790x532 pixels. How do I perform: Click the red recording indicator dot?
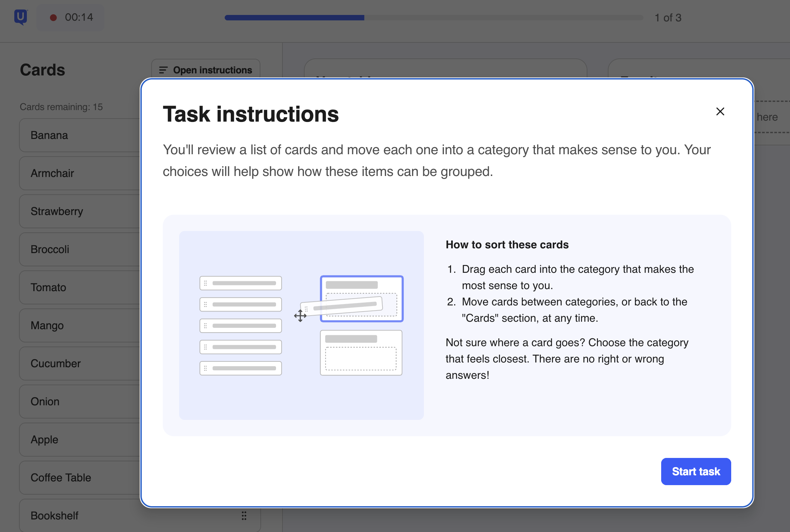coord(53,17)
